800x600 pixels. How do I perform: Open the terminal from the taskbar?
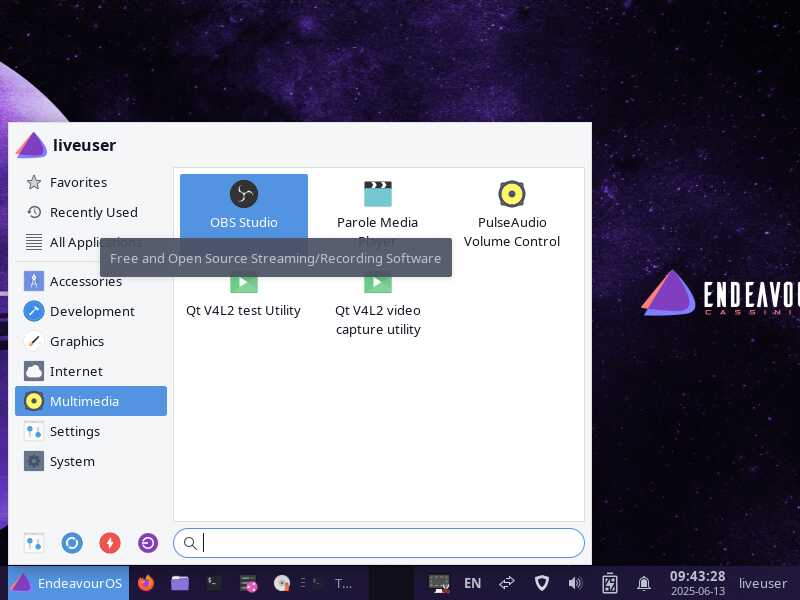[x=214, y=583]
